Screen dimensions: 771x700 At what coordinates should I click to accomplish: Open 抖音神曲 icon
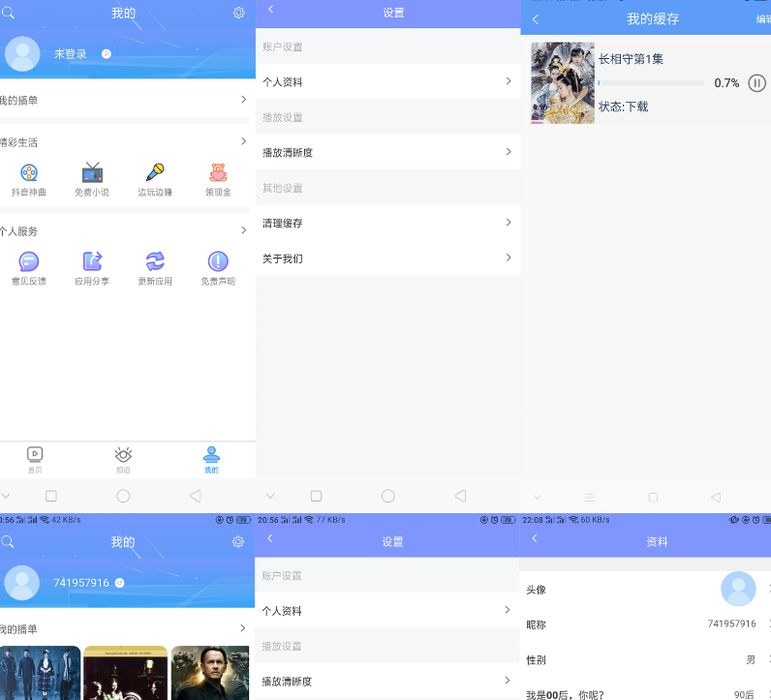[29, 172]
